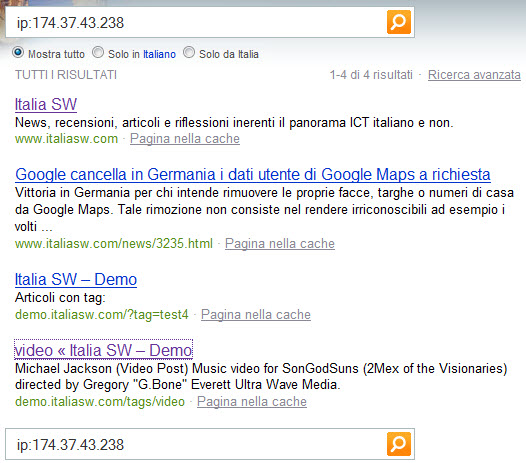Open 'video « Italia SW – Demo' result
This screenshot has height=463, width=526.
pyautogui.click(x=103, y=350)
